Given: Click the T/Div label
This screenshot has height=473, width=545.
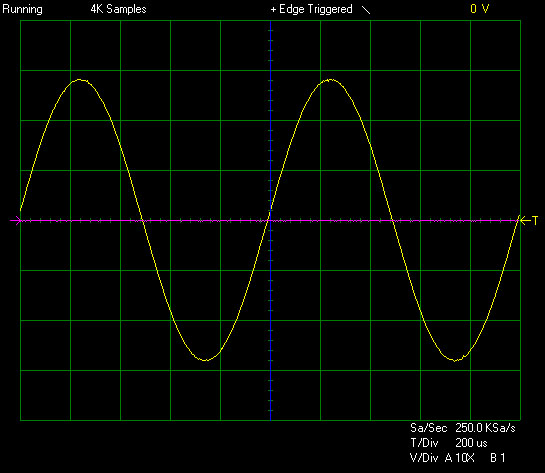Looking at the screenshot, I should point(424,443).
